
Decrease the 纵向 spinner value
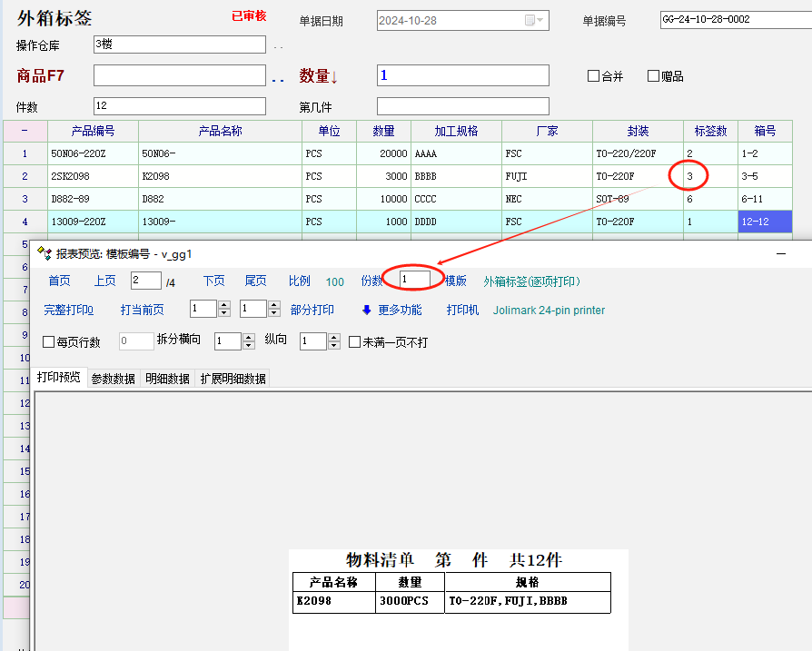(x=333, y=346)
